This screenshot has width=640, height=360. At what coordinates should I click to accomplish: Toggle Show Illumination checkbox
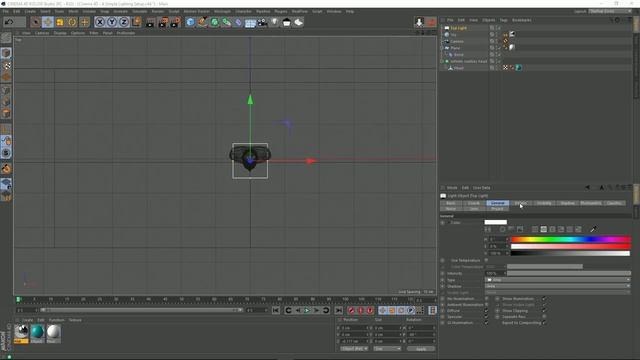[544, 299]
